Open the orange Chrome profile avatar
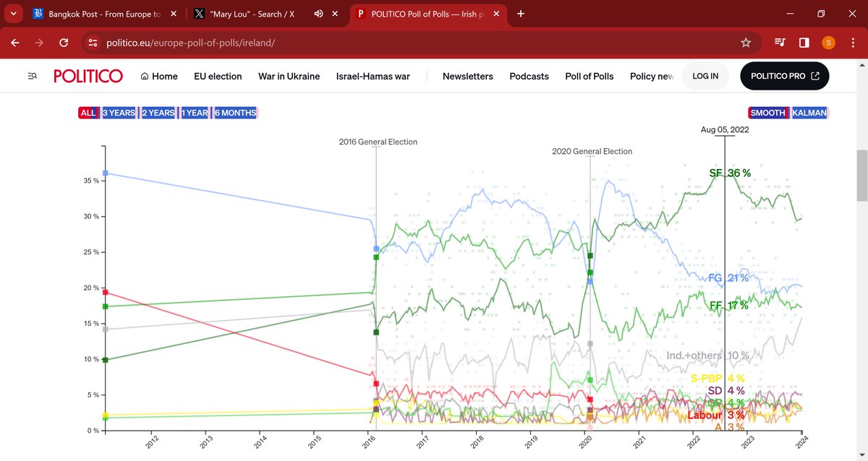868x461 pixels. (x=828, y=43)
